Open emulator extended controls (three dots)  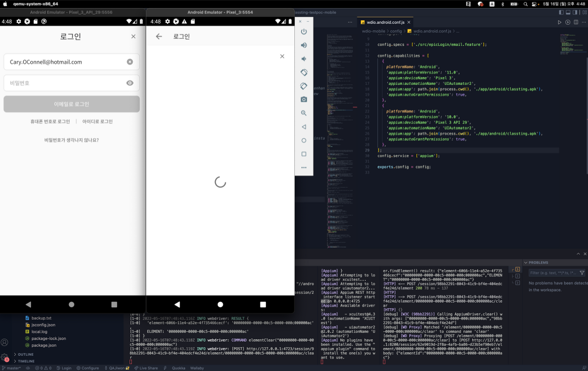click(x=304, y=168)
